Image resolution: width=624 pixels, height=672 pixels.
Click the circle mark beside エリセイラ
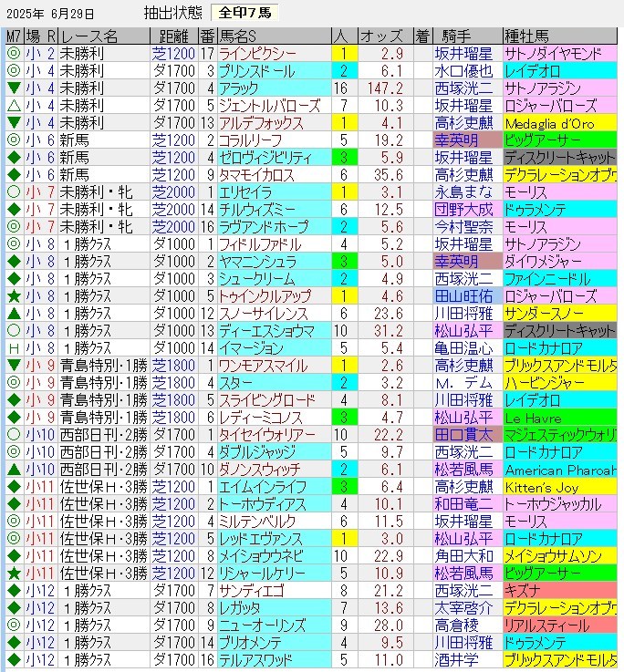point(15,192)
